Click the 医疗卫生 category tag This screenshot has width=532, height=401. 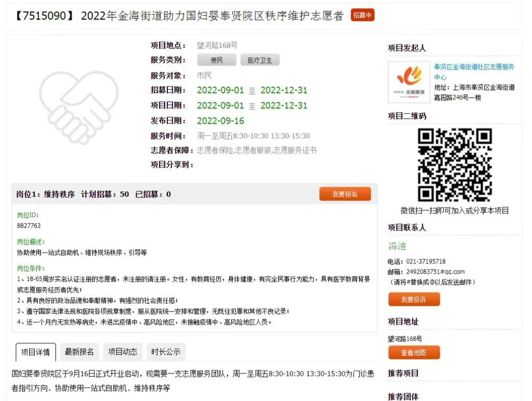pyautogui.click(x=260, y=60)
